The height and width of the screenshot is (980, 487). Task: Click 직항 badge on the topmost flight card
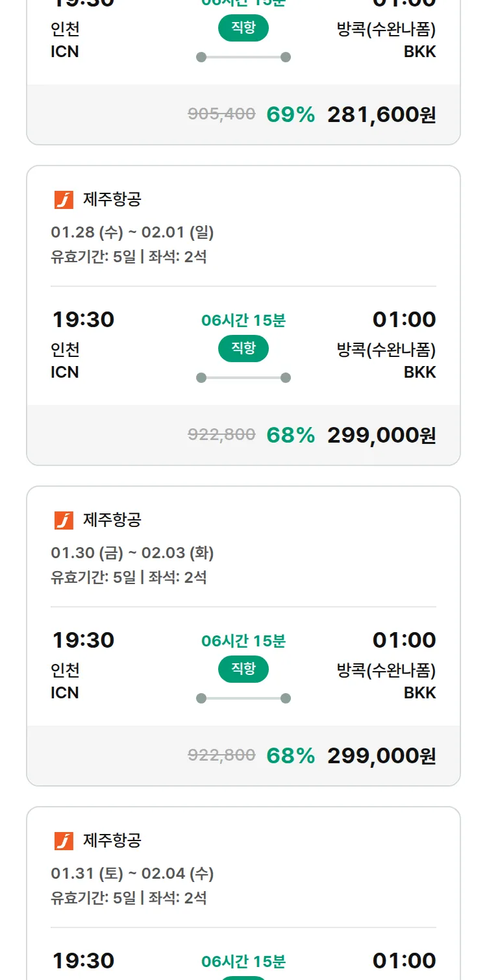[x=243, y=28]
